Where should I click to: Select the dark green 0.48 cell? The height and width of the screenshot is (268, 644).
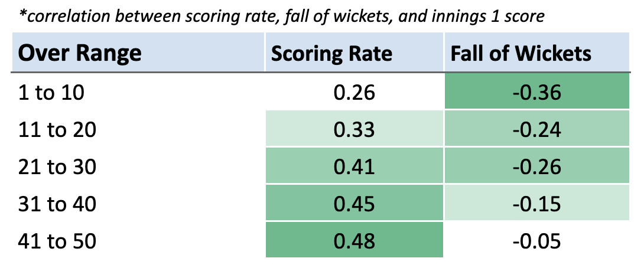(x=354, y=241)
